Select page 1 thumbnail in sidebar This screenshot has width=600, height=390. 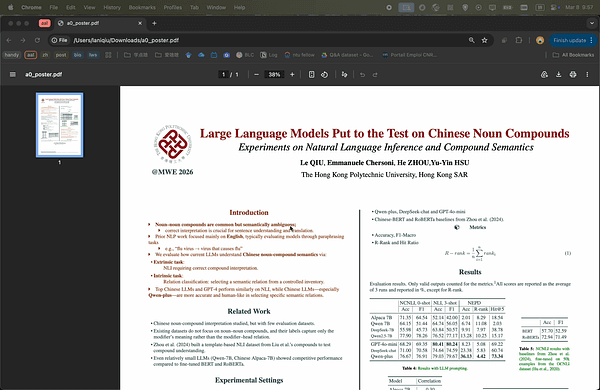60,125
